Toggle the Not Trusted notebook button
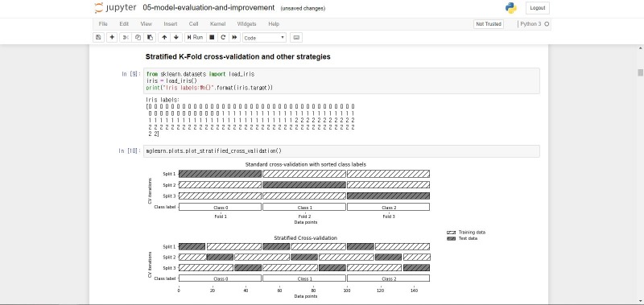The height and width of the screenshot is (305, 644). pos(489,24)
